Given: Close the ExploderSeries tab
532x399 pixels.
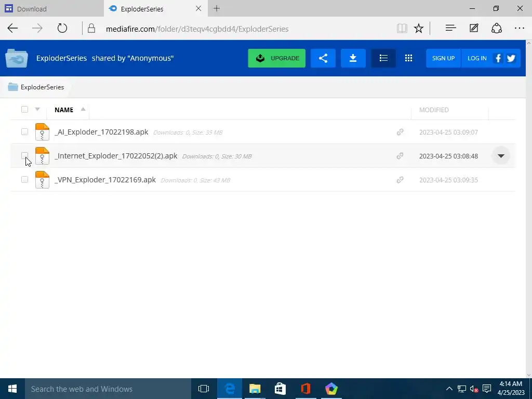Looking at the screenshot, I should point(198,8).
